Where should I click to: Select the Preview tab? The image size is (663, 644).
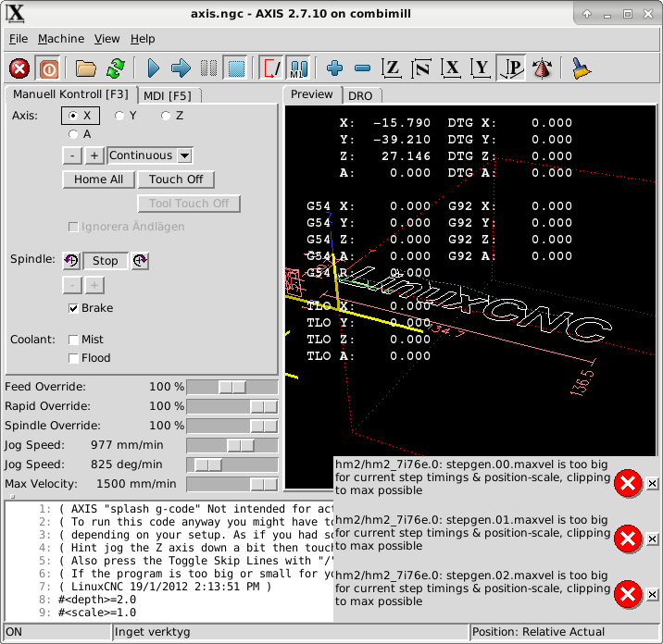[312, 94]
